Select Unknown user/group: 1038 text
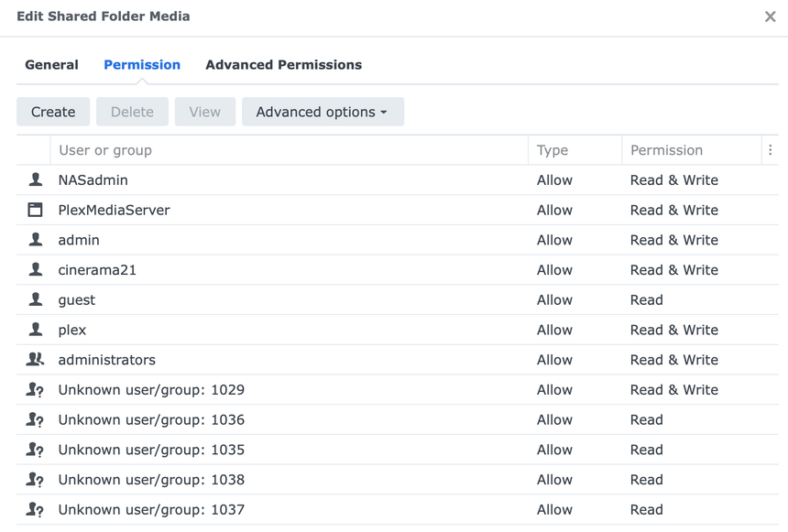 (x=151, y=480)
